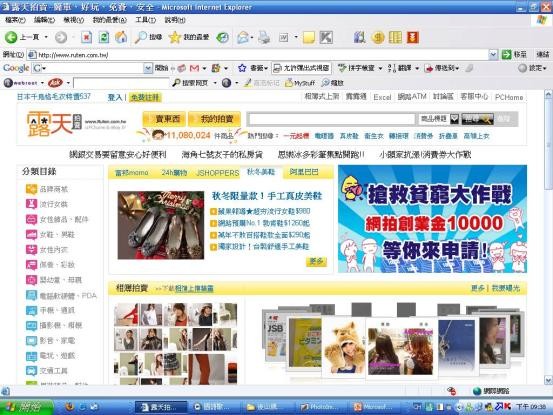Open the 翻譯 dropdown arrow
The width and height of the screenshot is (553, 415).
coord(417,68)
